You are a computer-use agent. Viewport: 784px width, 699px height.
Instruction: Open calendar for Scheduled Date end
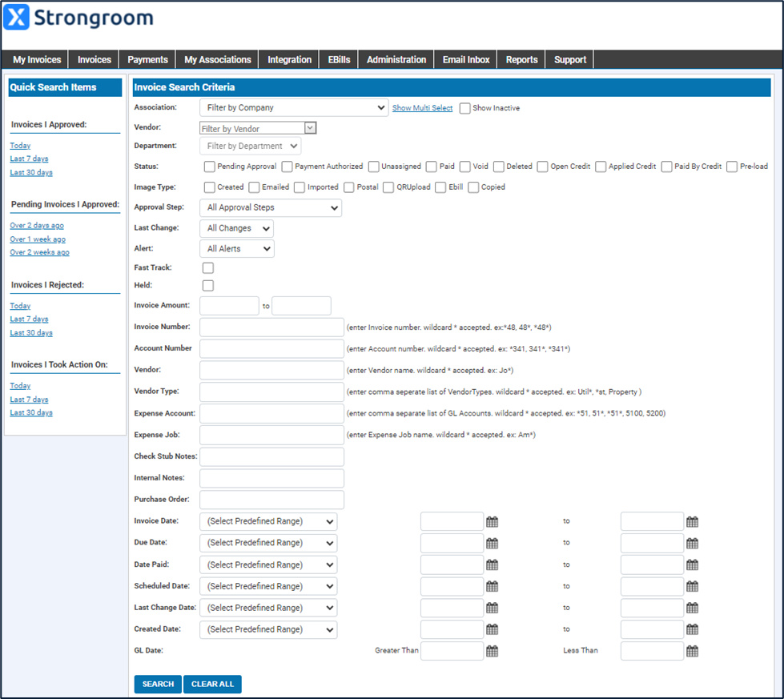click(692, 586)
